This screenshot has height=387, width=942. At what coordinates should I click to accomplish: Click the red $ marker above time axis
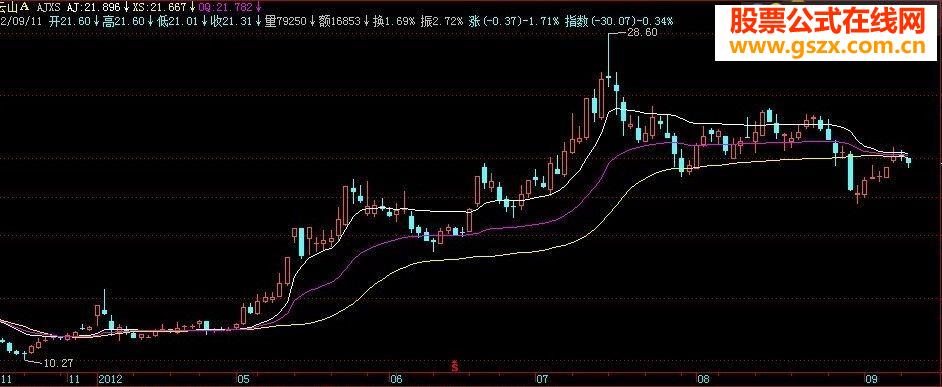click(x=455, y=365)
